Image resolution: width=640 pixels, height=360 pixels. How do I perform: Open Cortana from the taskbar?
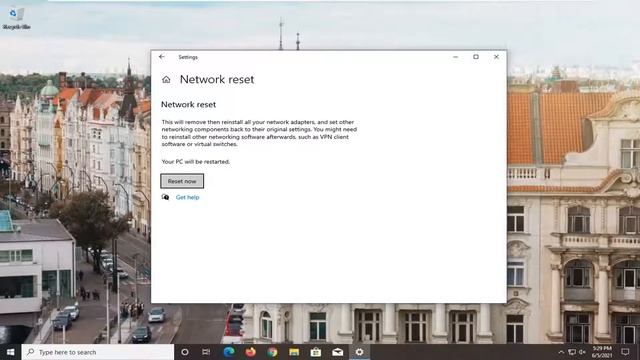pos(185,352)
